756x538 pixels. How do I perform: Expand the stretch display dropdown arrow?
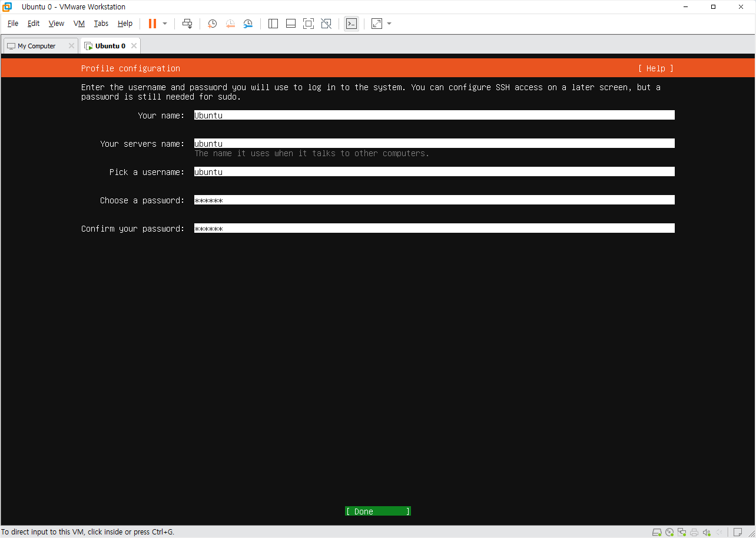pos(389,24)
